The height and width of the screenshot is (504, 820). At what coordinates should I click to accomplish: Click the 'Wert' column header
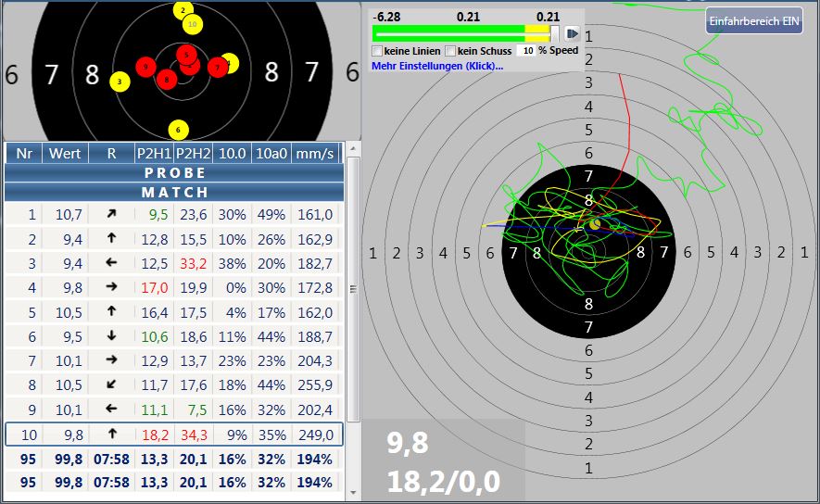[65, 153]
